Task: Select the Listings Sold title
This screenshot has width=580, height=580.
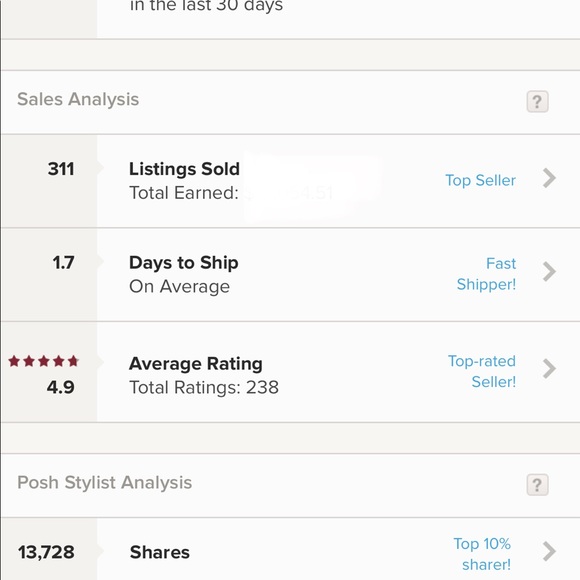Action: (x=184, y=169)
